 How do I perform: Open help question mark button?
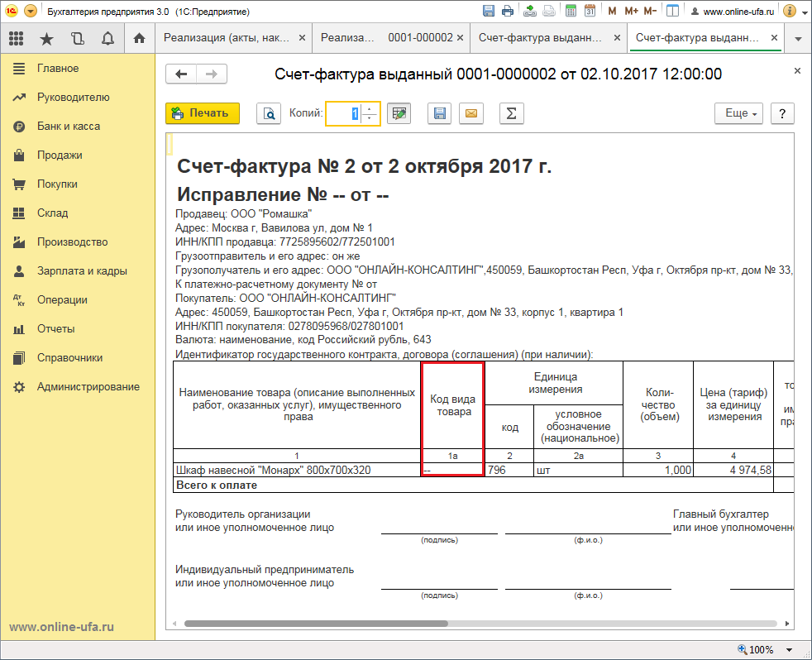(x=782, y=113)
